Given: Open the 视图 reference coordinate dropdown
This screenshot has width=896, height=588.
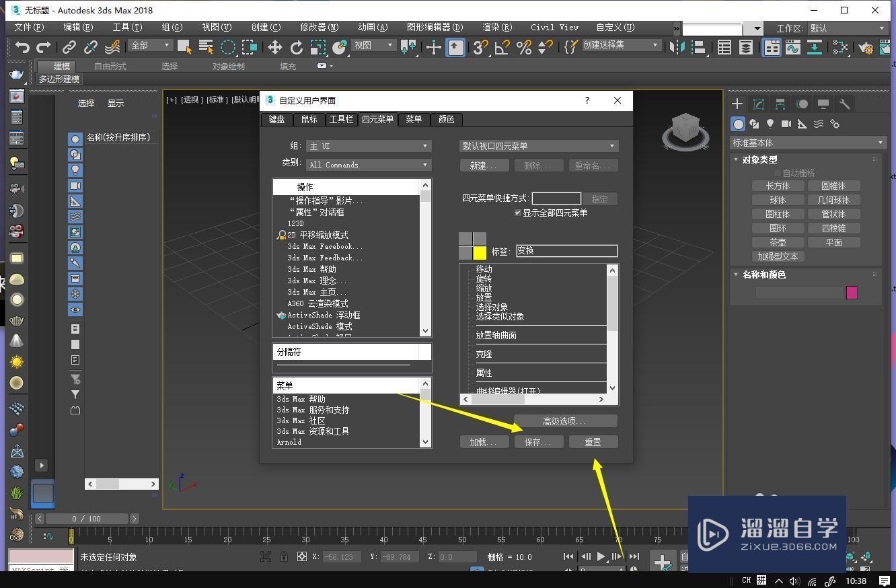Looking at the screenshot, I should tap(374, 45).
